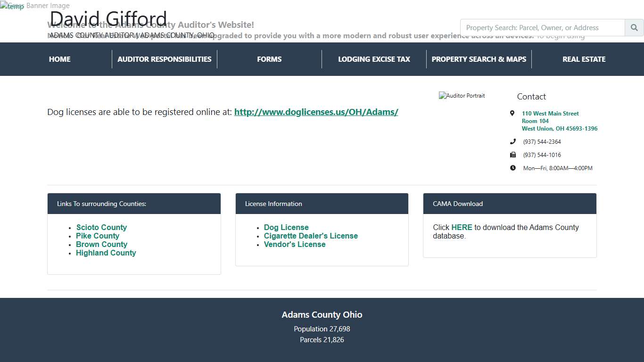Select AUDITOR RESPONSIBILITIES in the navigation bar
Image resolution: width=644 pixels, height=362 pixels.
164,59
